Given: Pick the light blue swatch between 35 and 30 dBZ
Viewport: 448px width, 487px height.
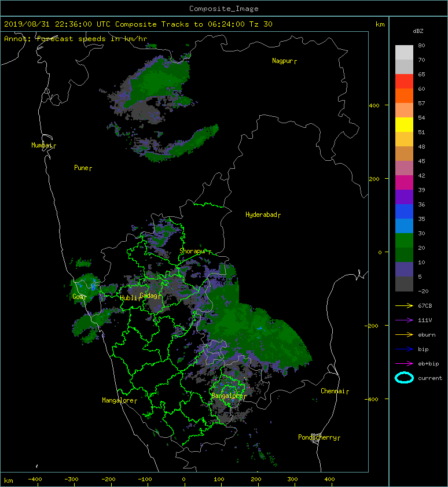Looking at the screenshot, I should [404, 226].
